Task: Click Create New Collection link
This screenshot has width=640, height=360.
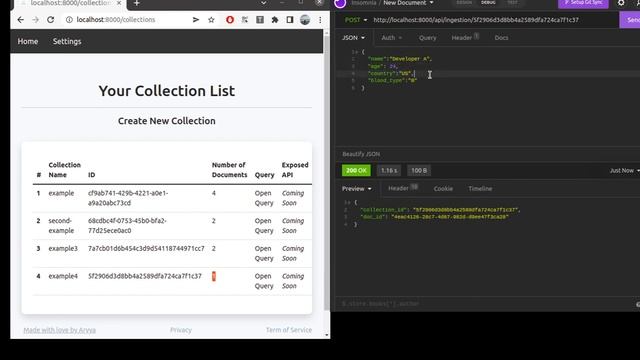Action: click(x=167, y=121)
